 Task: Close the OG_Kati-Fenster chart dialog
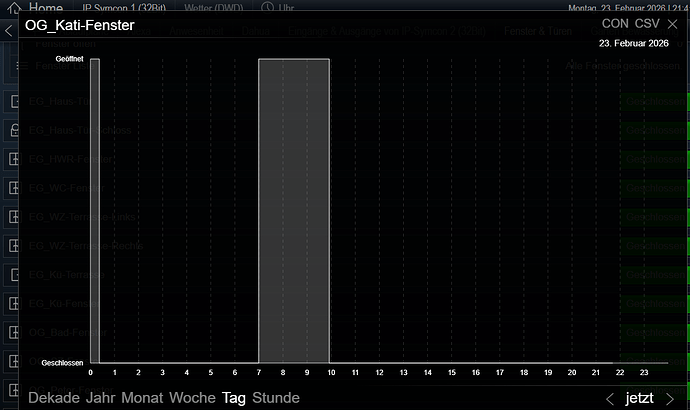point(672,24)
